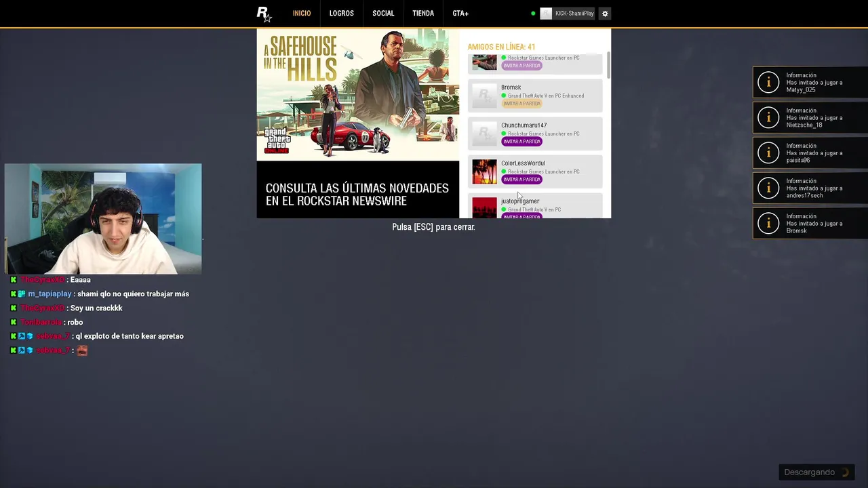This screenshot has height=488, width=868.
Task: Open ColorLessWordul's palm tree avatar
Action: click(484, 171)
